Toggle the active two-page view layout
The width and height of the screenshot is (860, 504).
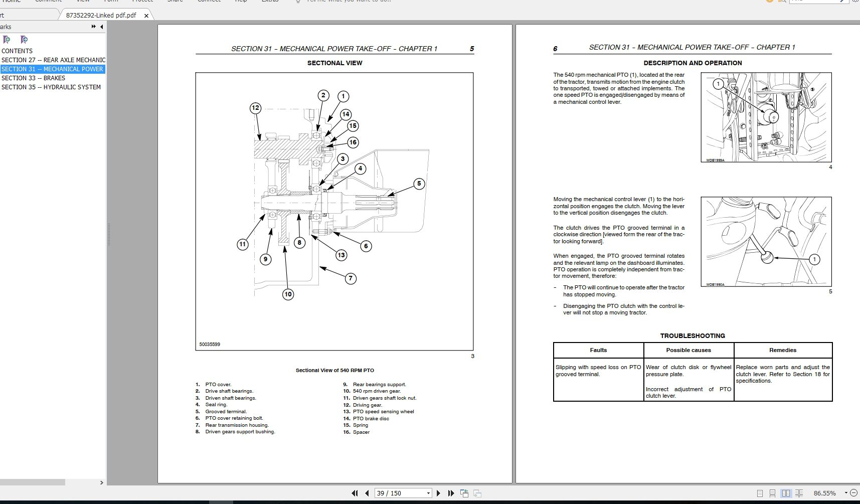click(x=786, y=493)
